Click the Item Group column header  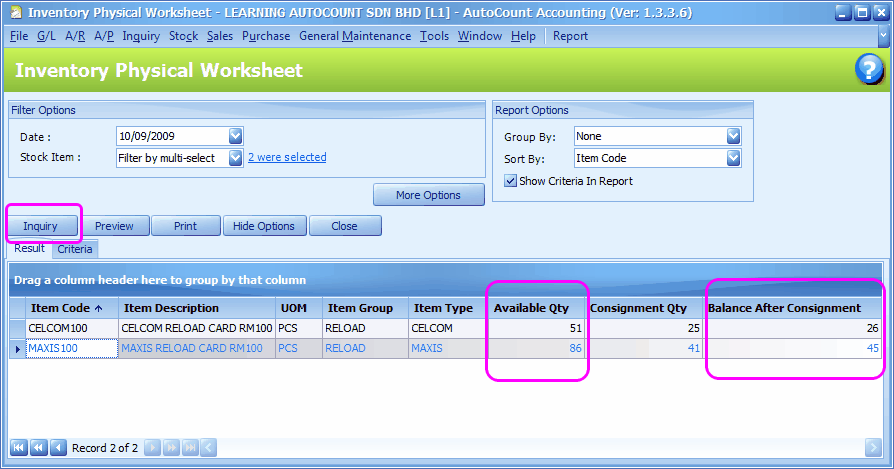click(365, 308)
